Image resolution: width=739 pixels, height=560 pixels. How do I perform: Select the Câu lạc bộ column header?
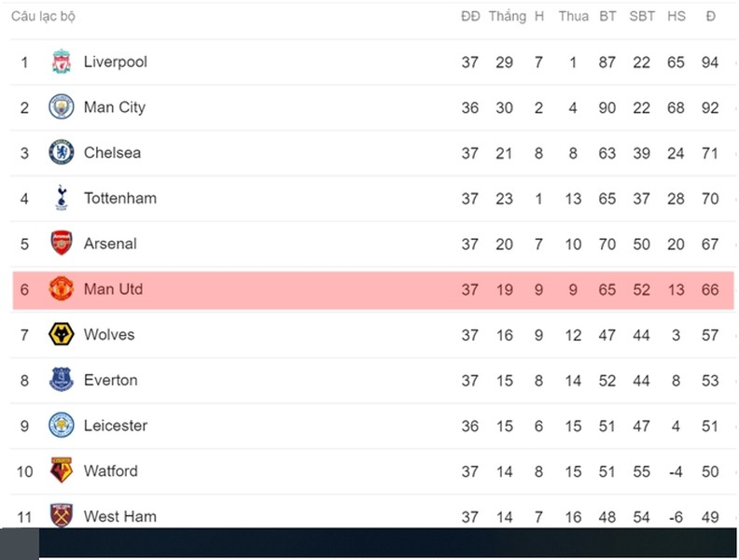43,17
